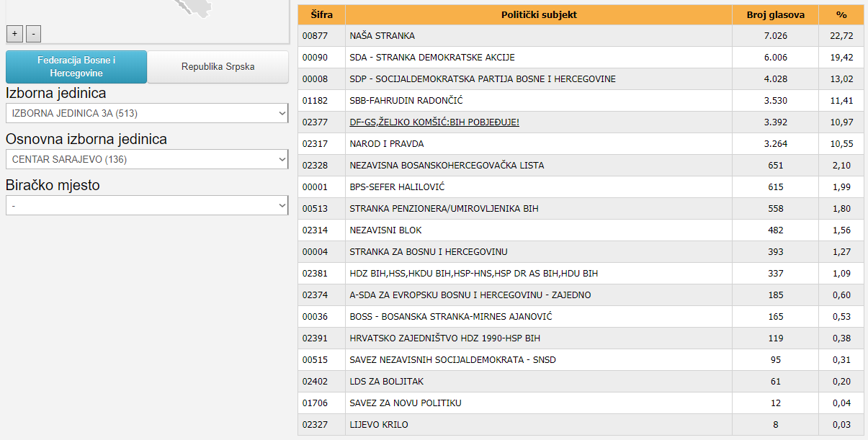Click code 02381 in Šifra column
The image size is (868, 440).
pyautogui.click(x=314, y=274)
